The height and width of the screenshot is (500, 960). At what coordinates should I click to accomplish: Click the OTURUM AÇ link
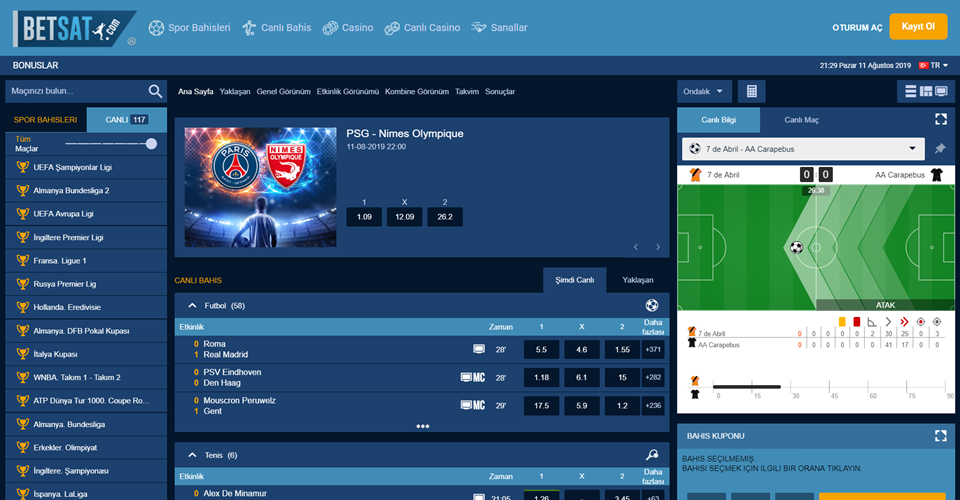[857, 28]
